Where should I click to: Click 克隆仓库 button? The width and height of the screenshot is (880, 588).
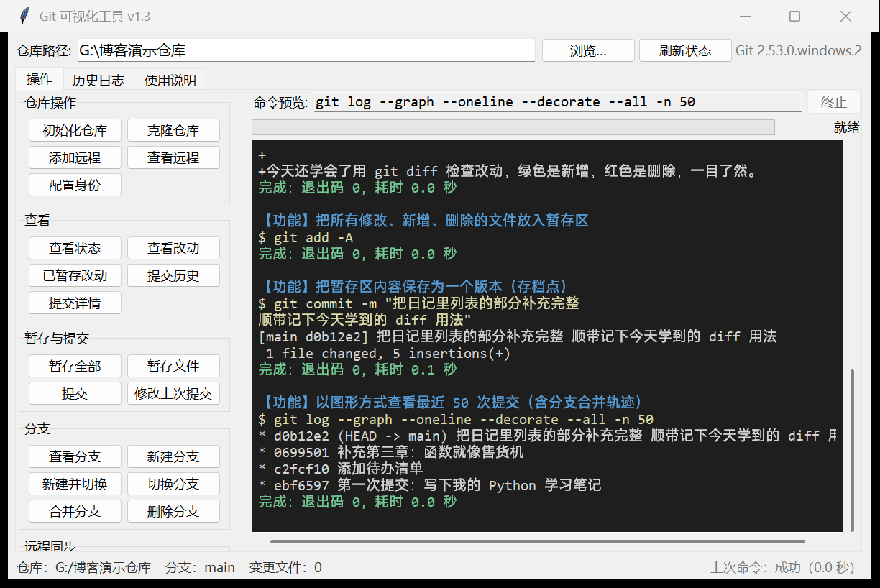point(173,131)
